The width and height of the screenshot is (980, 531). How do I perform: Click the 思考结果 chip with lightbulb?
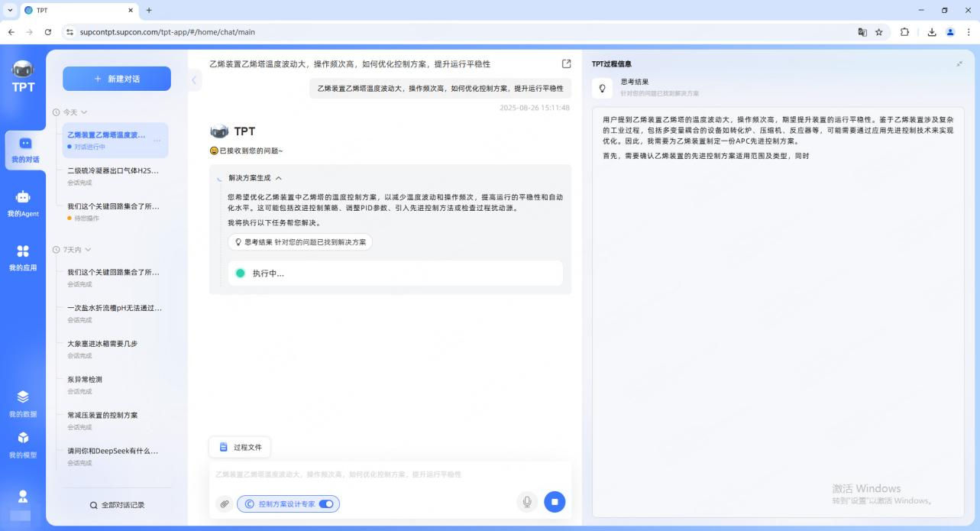coord(300,242)
